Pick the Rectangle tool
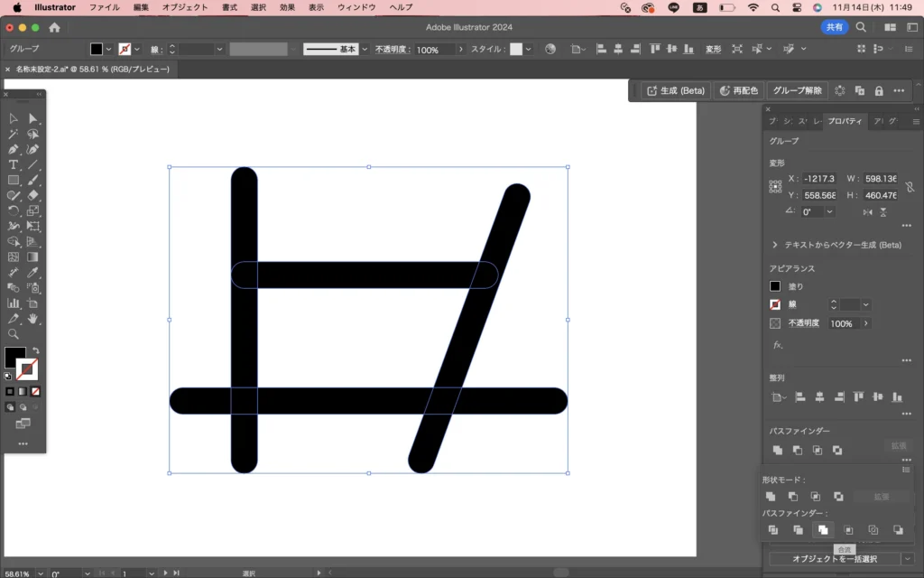The height and width of the screenshot is (578, 924). (14, 180)
